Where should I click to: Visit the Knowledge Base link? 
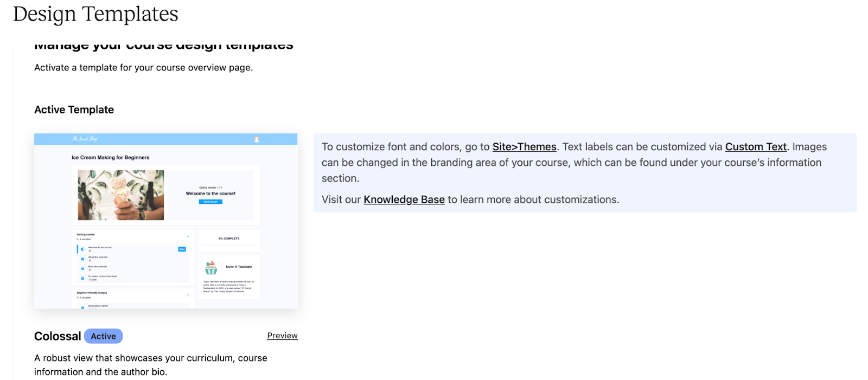click(x=404, y=199)
